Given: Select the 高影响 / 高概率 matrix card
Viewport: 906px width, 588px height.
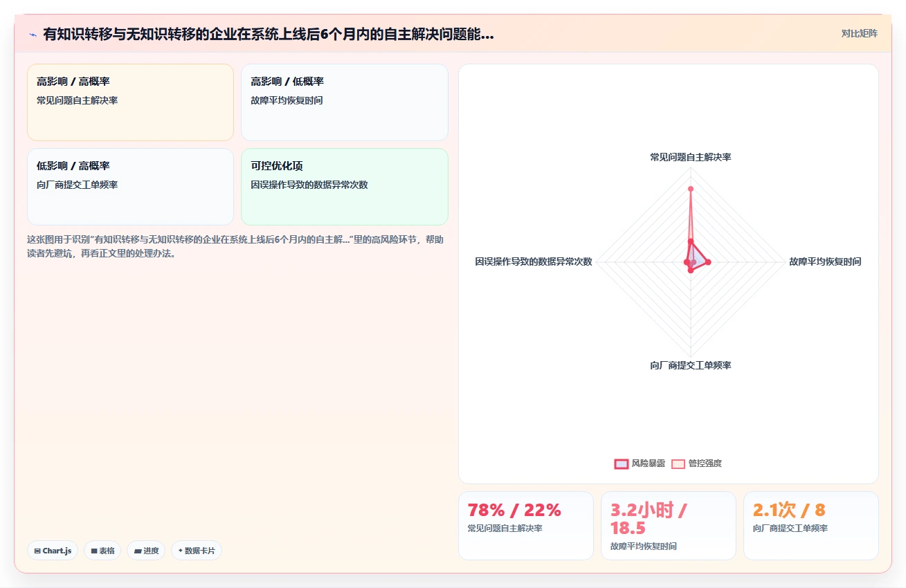Looking at the screenshot, I should click(x=130, y=102).
